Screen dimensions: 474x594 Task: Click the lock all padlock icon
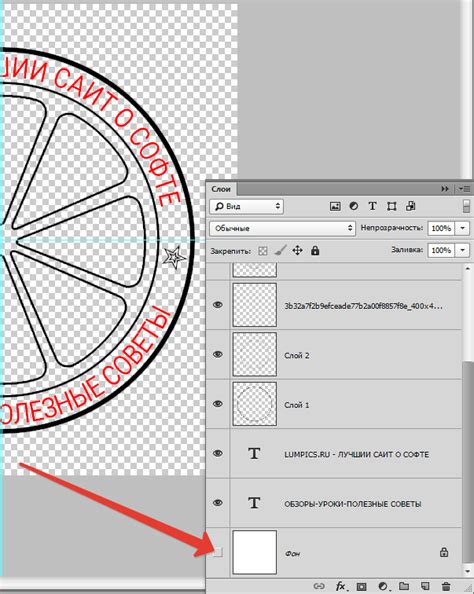click(315, 250)
